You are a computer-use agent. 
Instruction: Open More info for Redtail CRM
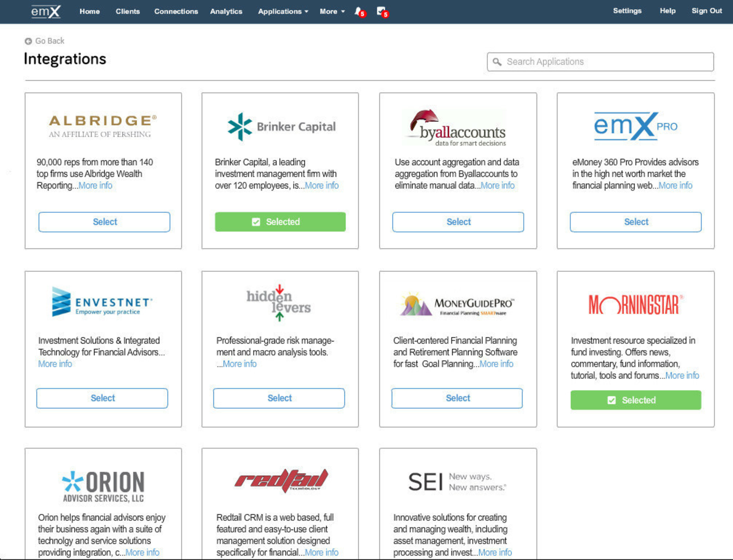tap(321, 553)
